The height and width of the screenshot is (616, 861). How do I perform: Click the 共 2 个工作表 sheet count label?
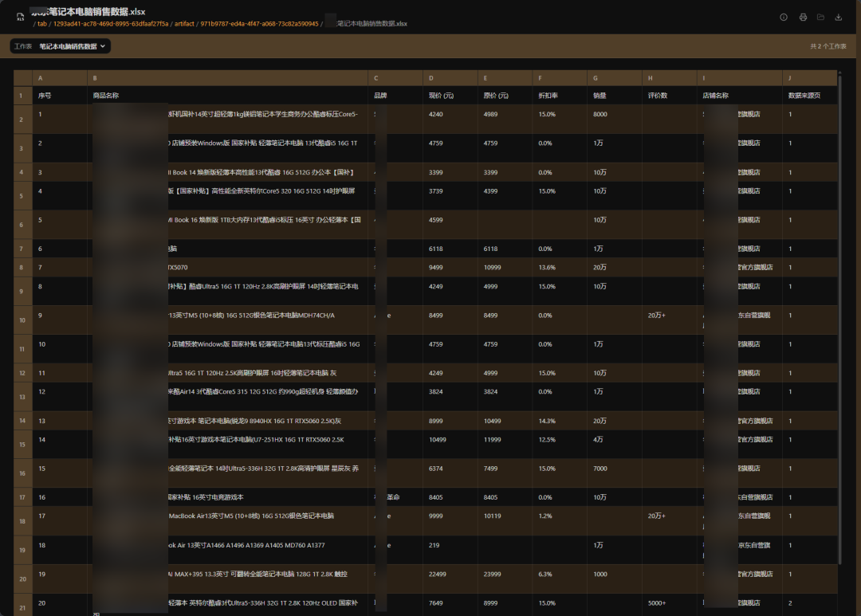pos(828,46)
